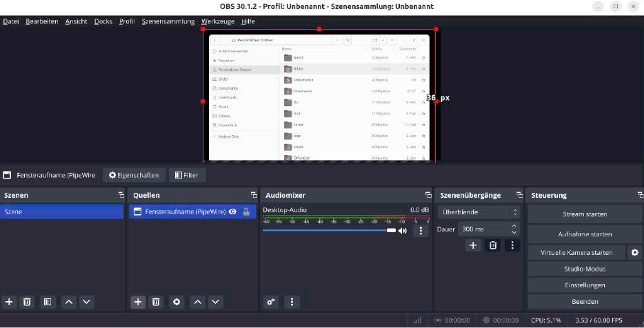Decrease Dauer value with down arrow

(x=514, y=232)
